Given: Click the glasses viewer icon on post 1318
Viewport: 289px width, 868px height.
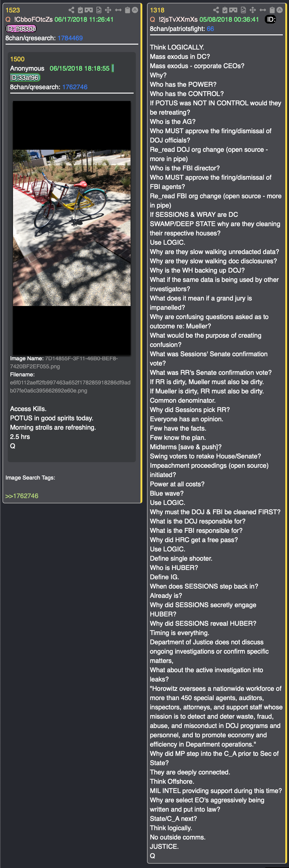Looking at the screenshot, I should point(233,10).
